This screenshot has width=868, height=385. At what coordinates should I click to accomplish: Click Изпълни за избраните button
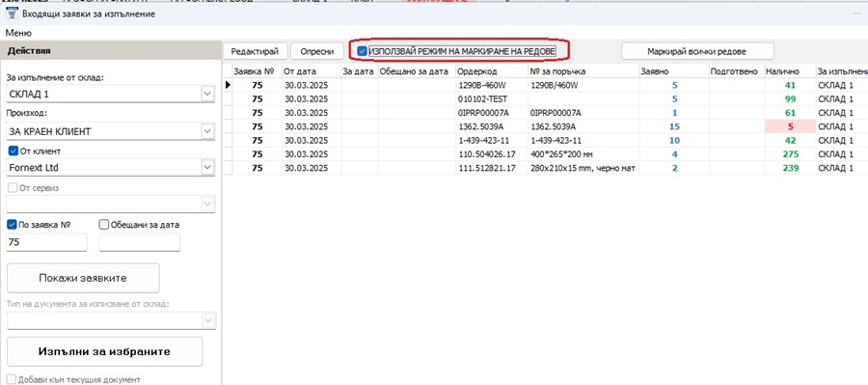point(104,352)
